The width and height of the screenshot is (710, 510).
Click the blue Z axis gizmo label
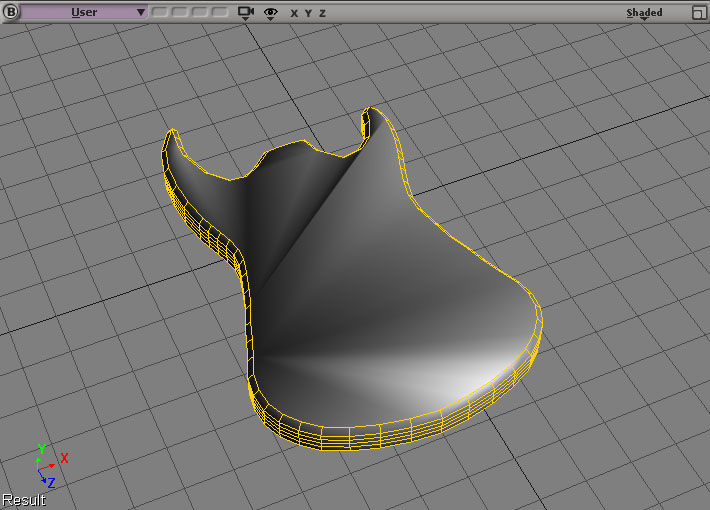50,482
